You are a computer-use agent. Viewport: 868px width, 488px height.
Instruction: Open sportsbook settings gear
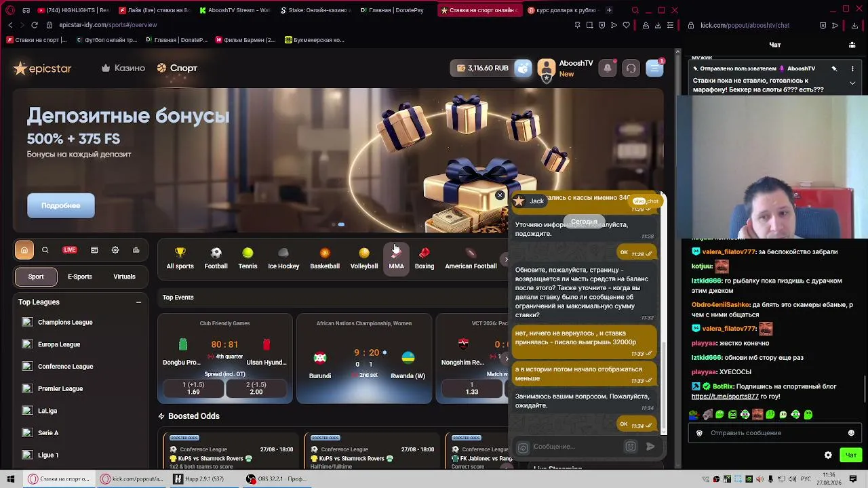tap(115, 250)
